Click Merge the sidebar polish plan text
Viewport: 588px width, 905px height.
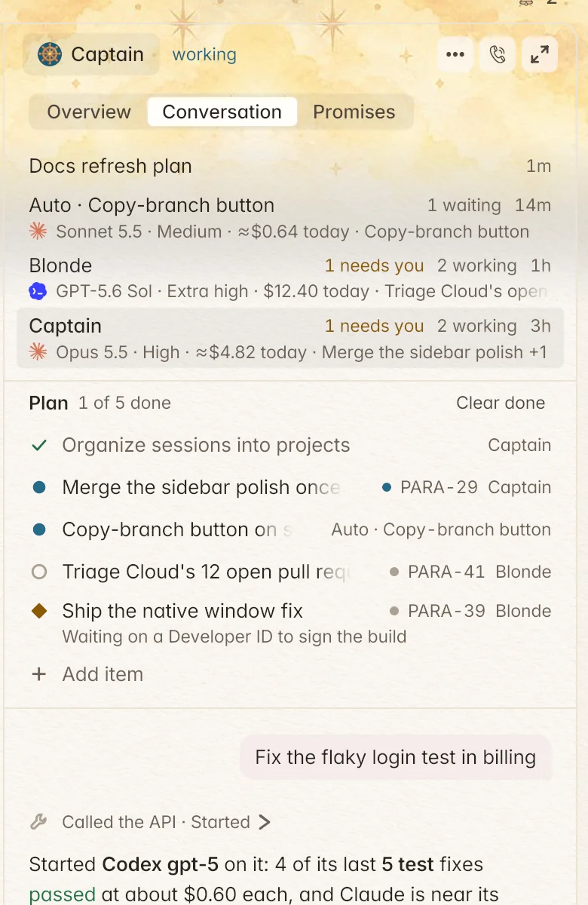[x=201, y=487]
